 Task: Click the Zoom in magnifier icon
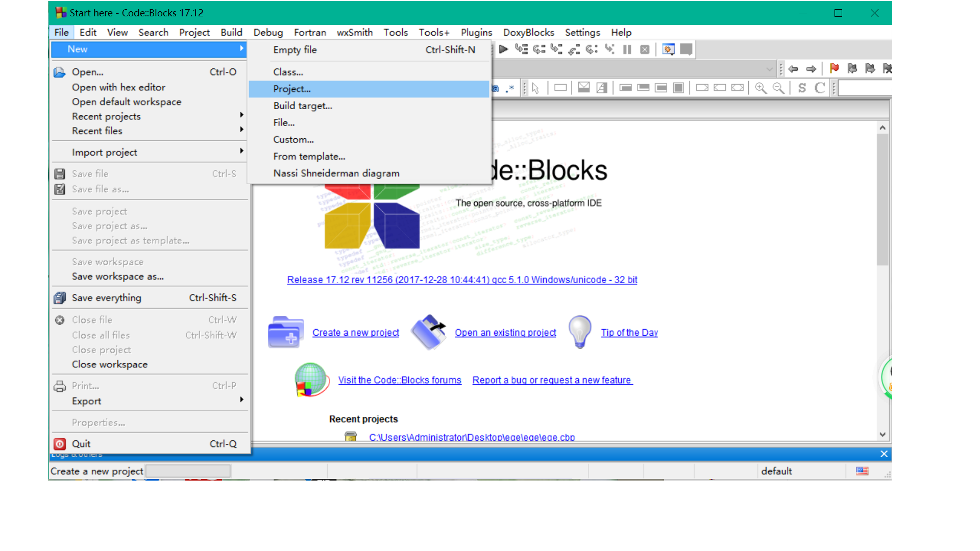pyautogui.click(x=761, y=88)
